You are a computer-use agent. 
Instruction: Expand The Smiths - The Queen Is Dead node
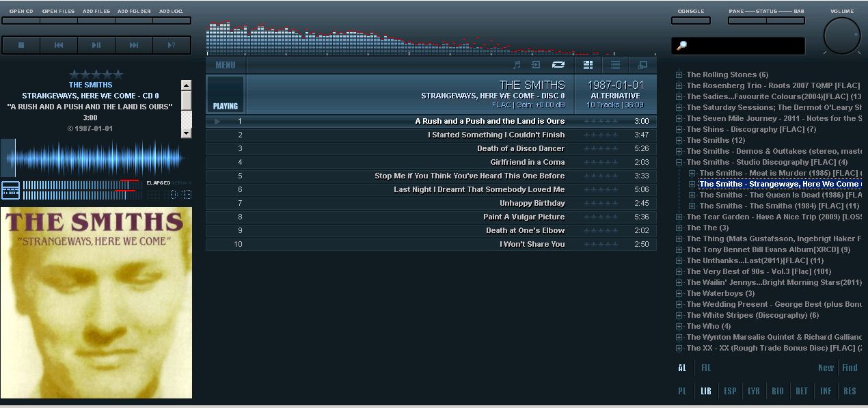pos(692,195)
